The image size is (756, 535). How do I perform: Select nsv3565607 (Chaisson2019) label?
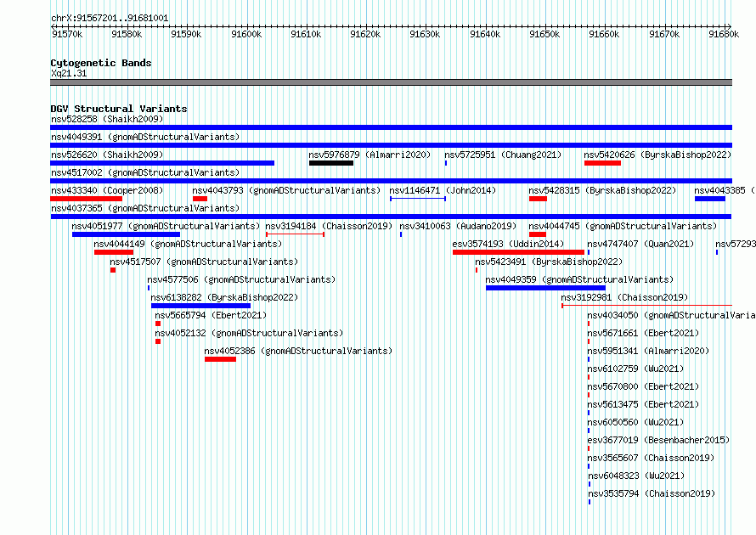click(651, 458)
